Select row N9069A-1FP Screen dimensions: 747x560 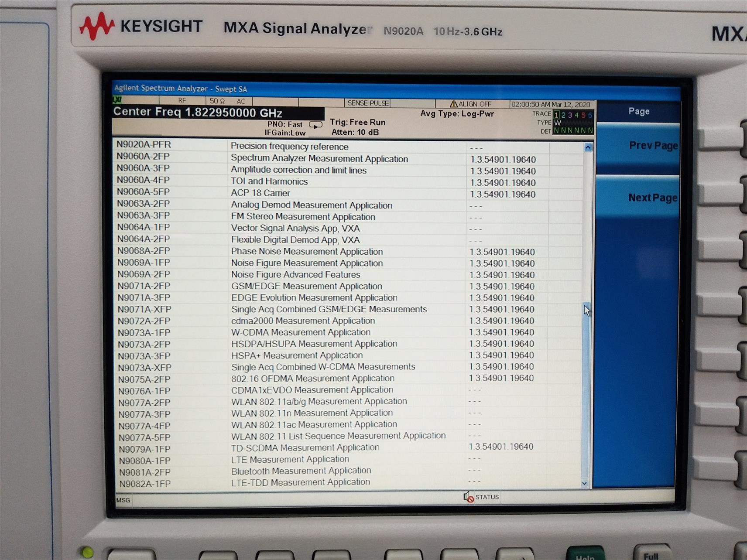click(348, 263)
